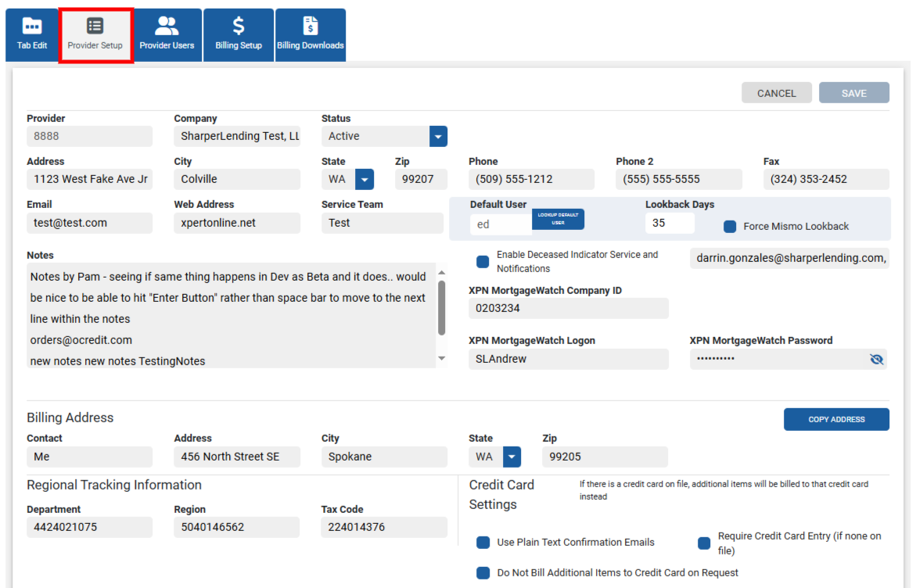Click the Phone field (509) 555-1212
Viewport: 916px width, 588px height.
531,179
